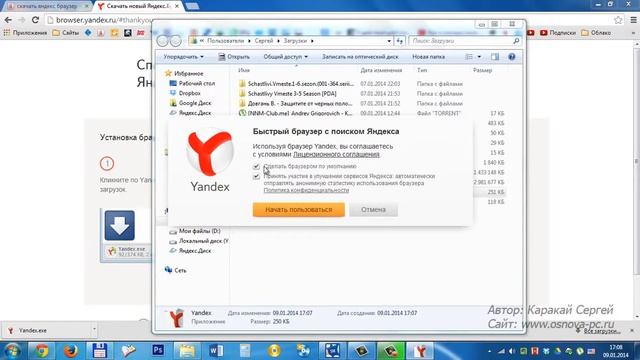The height and width of the screenshot is (360, 640).
Task: Click Chrome's back arrow
Action: (8, 20)
